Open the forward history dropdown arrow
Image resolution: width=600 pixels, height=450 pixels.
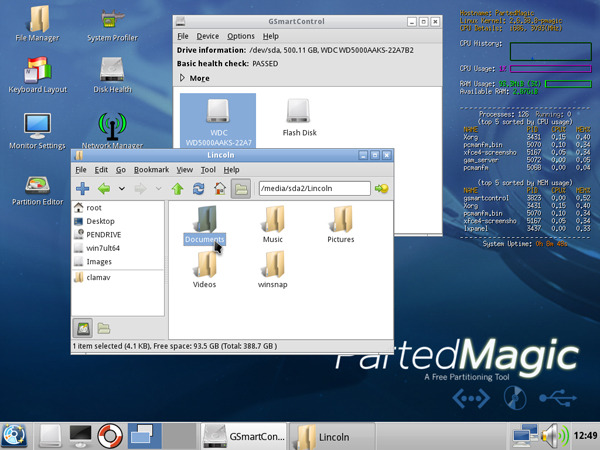tap(158, 188)
